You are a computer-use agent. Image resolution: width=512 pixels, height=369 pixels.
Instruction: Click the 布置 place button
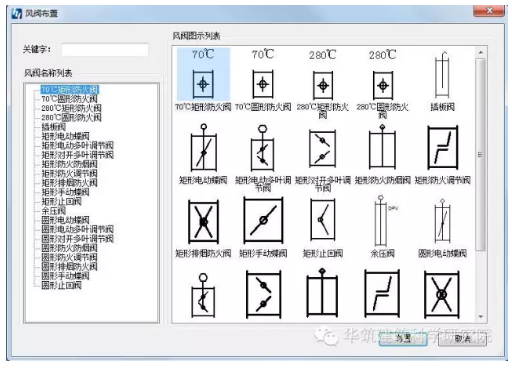tap(403, 339)
